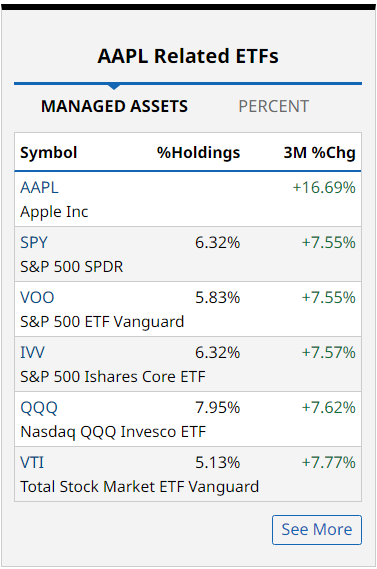Click the Nasdaq QQQ Invesco ETF row

[x=188, y=419]
